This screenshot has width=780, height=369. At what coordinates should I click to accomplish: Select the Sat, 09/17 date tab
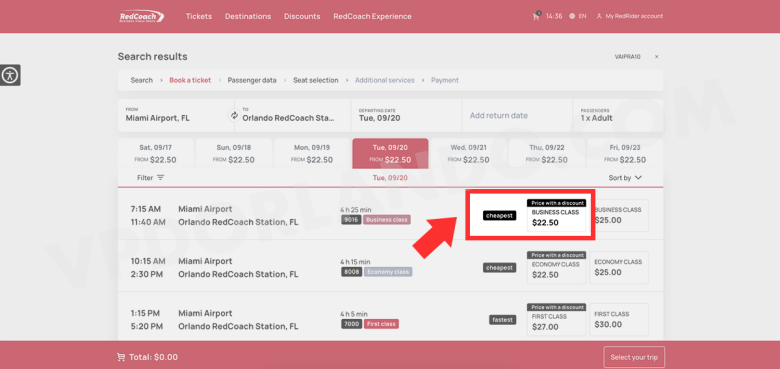point(156,154)
